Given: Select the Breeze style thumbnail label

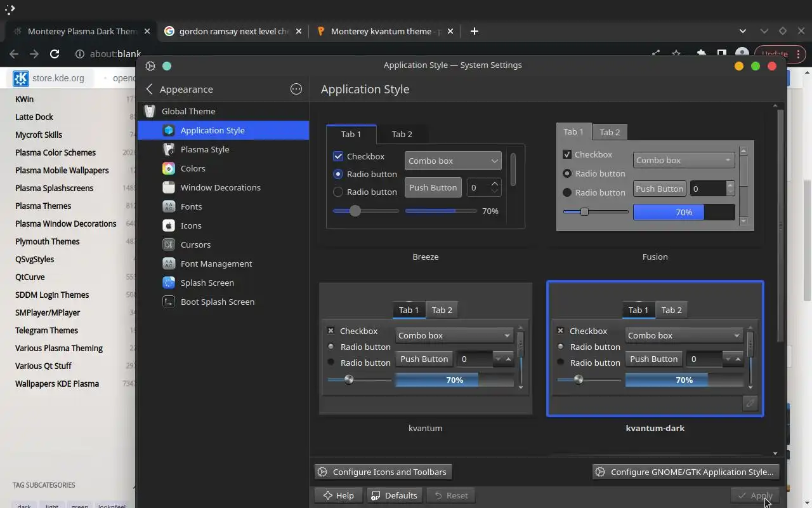Looking at the screenshot, I should (425, 257).
